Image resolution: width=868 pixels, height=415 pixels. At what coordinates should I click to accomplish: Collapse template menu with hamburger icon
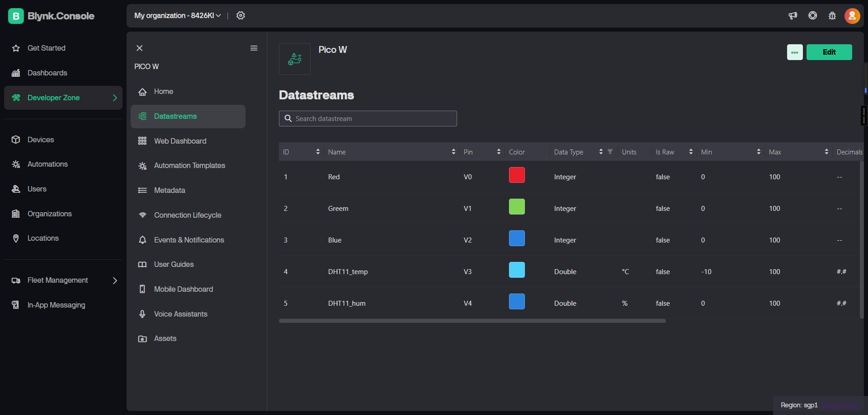click(x=254, y=48)
